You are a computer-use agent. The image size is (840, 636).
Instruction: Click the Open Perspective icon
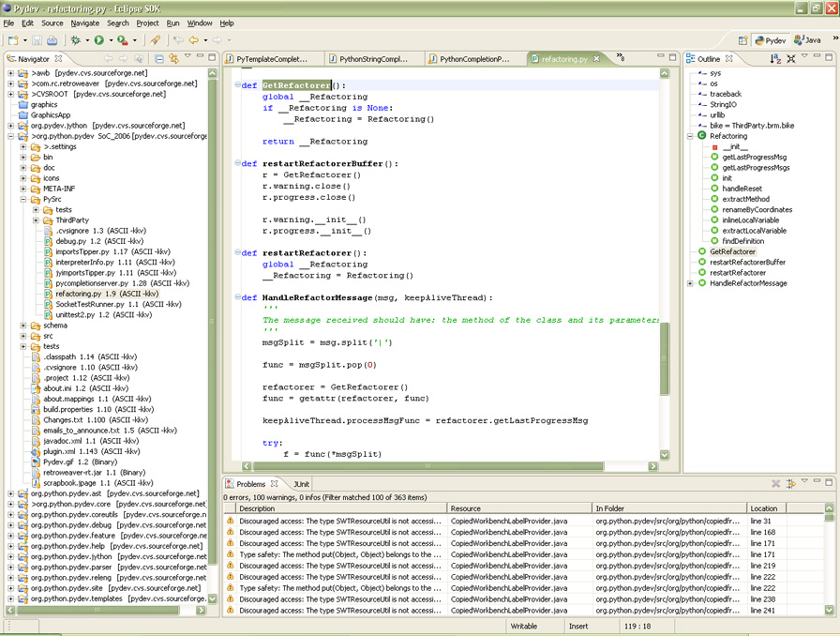[743, 40]
